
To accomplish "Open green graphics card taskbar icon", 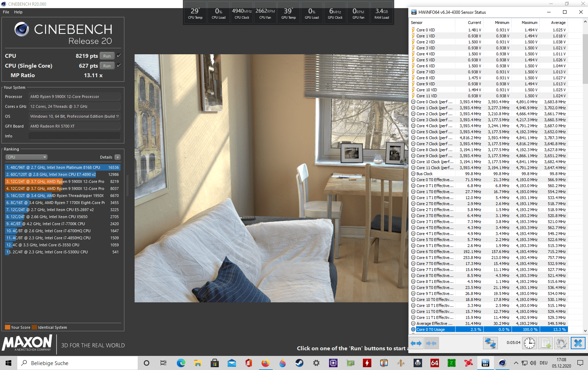I will click(350, 363).
